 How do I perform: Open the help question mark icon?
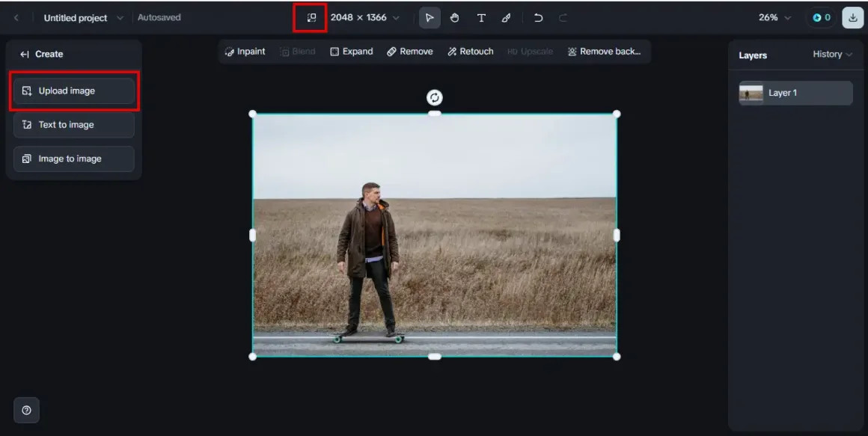coord(26,410)
